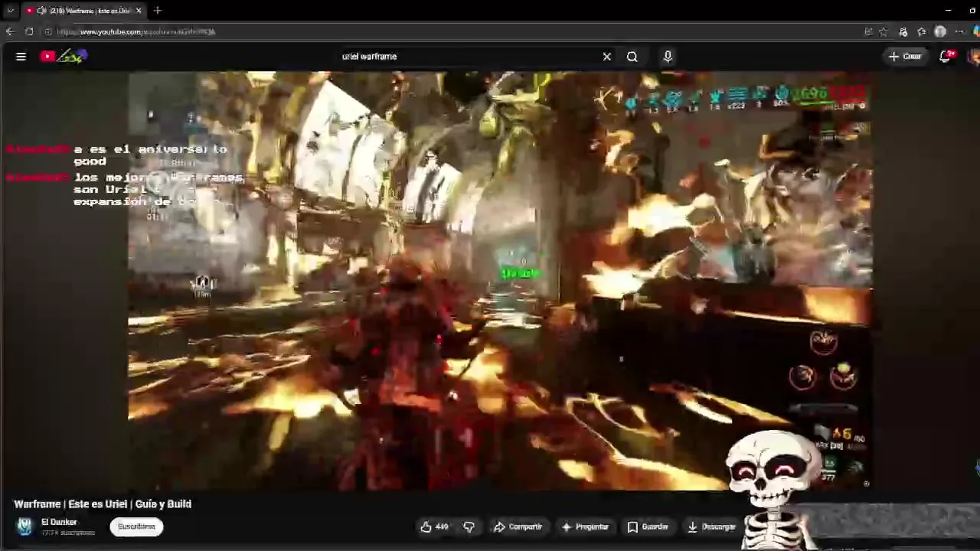980x551 pixels.
Task: Close the Warframe YouTube tab
Action: pyautogui.click(x=139, y=10)
